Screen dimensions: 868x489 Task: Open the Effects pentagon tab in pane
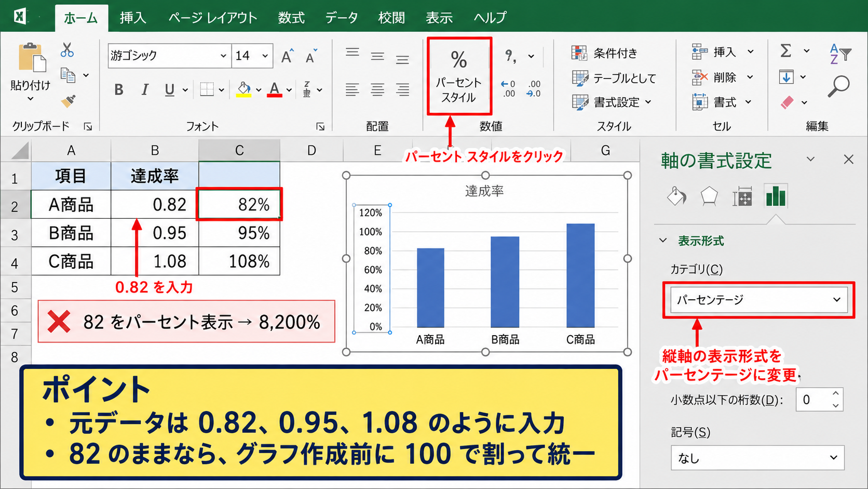point(709,196)
